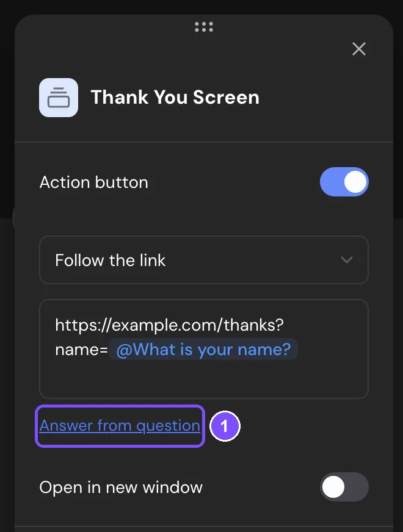
Task: Disable the Action button toggle
Action: click(344, 182)
